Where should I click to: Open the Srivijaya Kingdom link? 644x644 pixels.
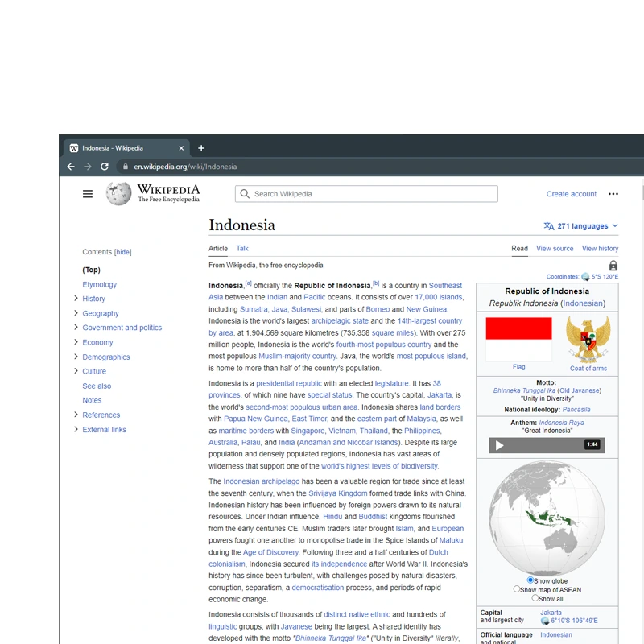click(x=337, y=493)
